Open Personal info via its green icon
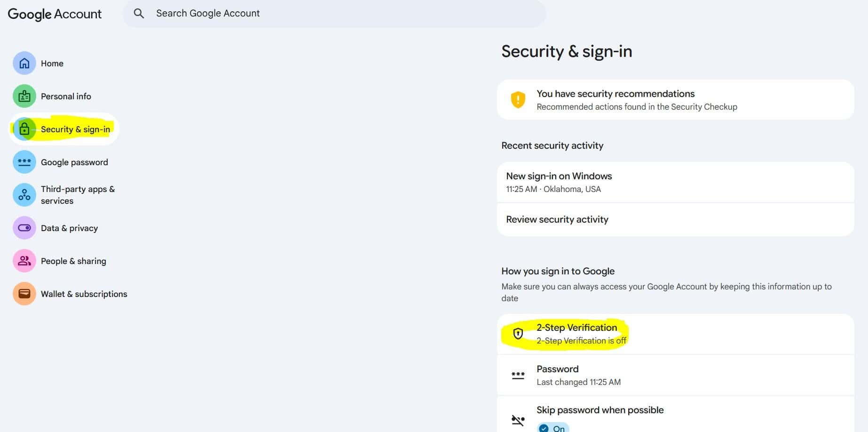This screenshot has width=868, height=432. (24, 96)
